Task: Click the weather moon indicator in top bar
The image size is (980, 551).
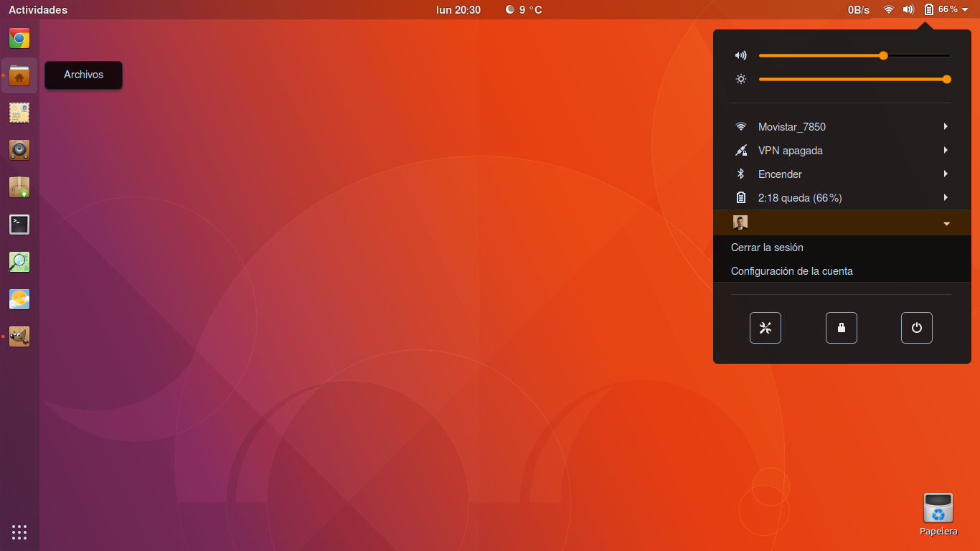Action: [x=510, y=9]
